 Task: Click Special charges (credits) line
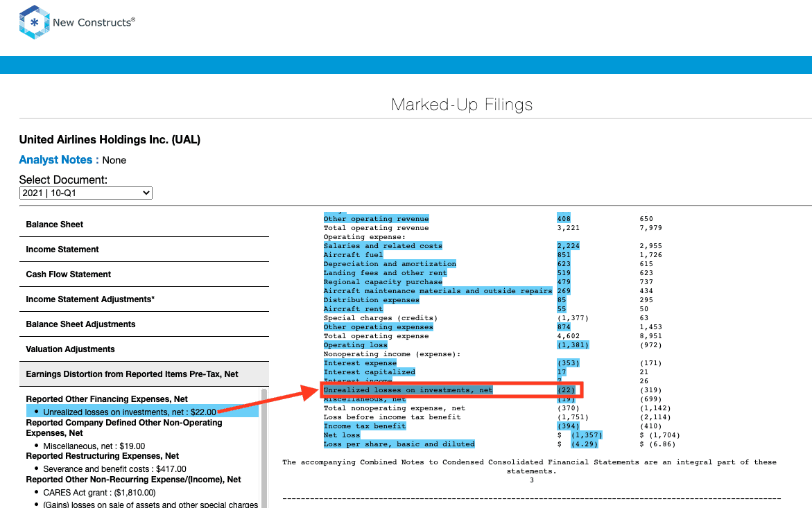click(x=381, y=318)
